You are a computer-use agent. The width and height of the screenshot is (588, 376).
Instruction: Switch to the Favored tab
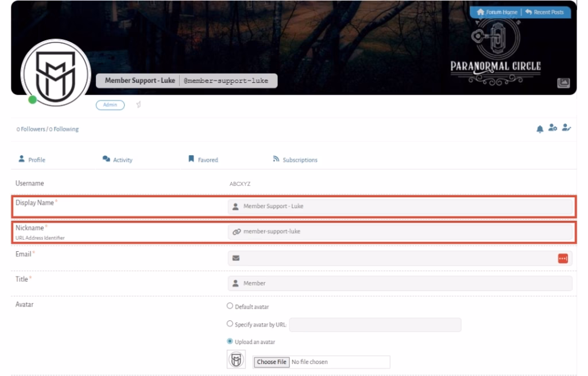tap(203, 160)
